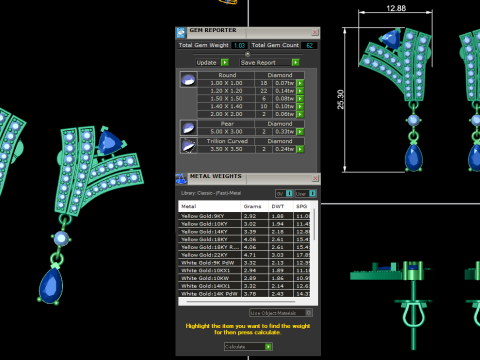Select the White Gold:14KX1 row
Image resolution: width=480 pixels, height=360 pixels.
pyautogui.click(x=244, y=286)
